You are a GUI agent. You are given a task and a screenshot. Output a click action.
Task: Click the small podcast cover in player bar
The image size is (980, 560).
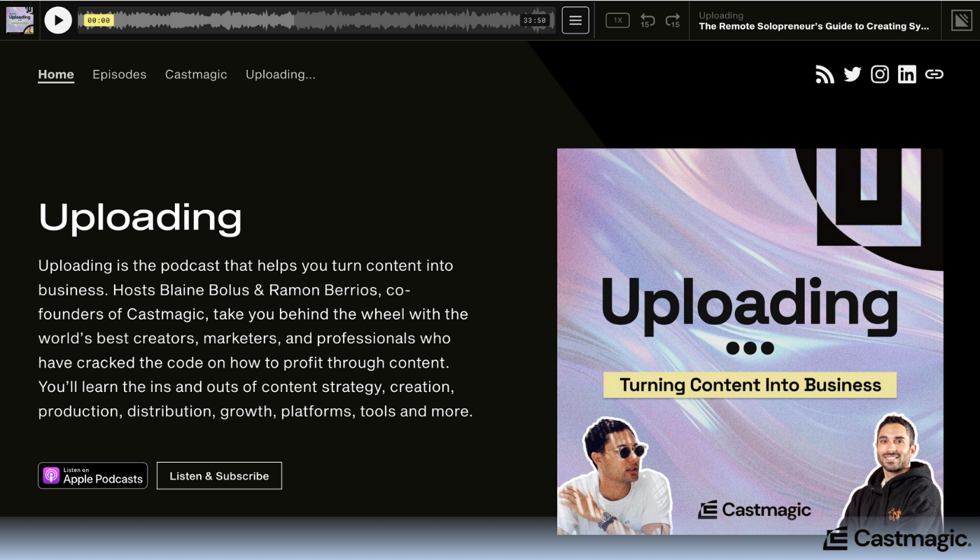click(x=20, y=20)
